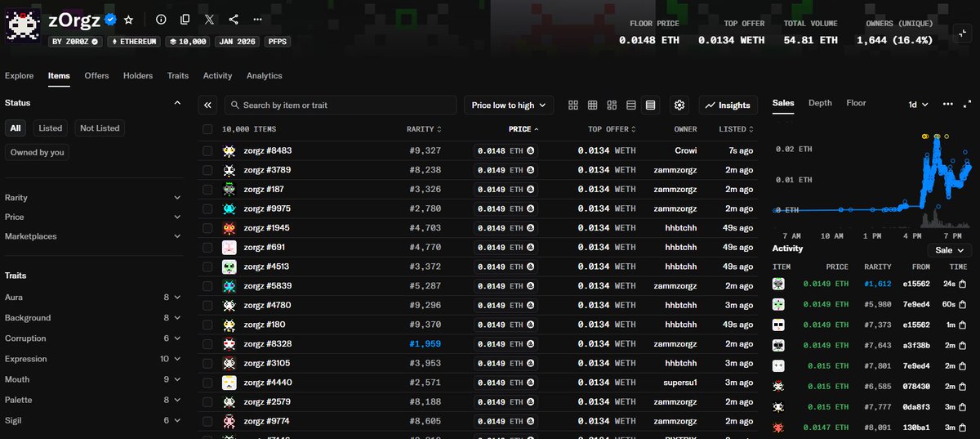This screenshot has width=980, height=439.
Task: Select the checkbox for zorgz #8328
Action: (x=207, y=344)
